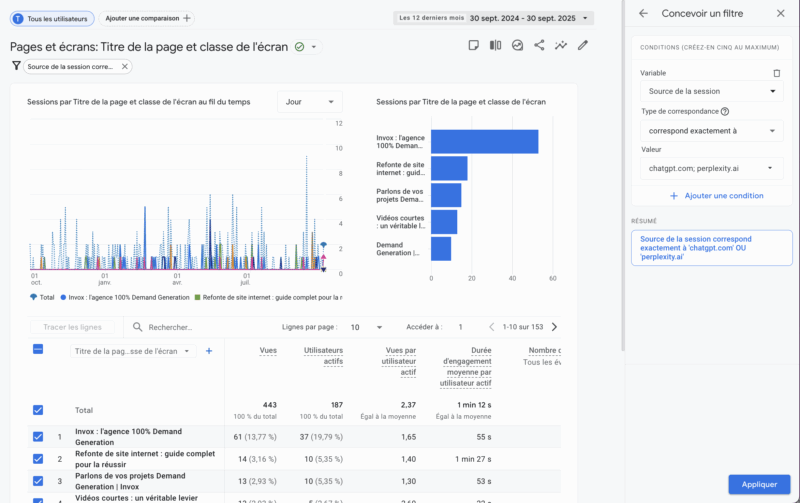The image size is (800, 503).
Task: Uncheck the Total row checkbox
Action: click(38, 410)
